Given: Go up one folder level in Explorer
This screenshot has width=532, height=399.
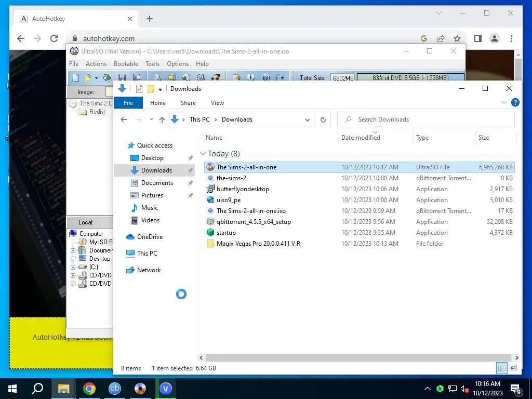Looking at the screenshot, I should (x=162, y=119).
